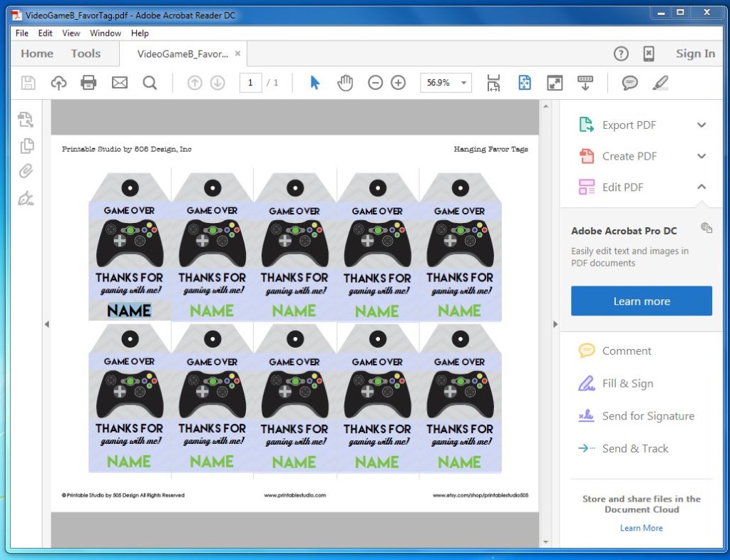Open the Attachments paperclip panel
This screenshot has width=730, height=560.
tap(26, 171)
